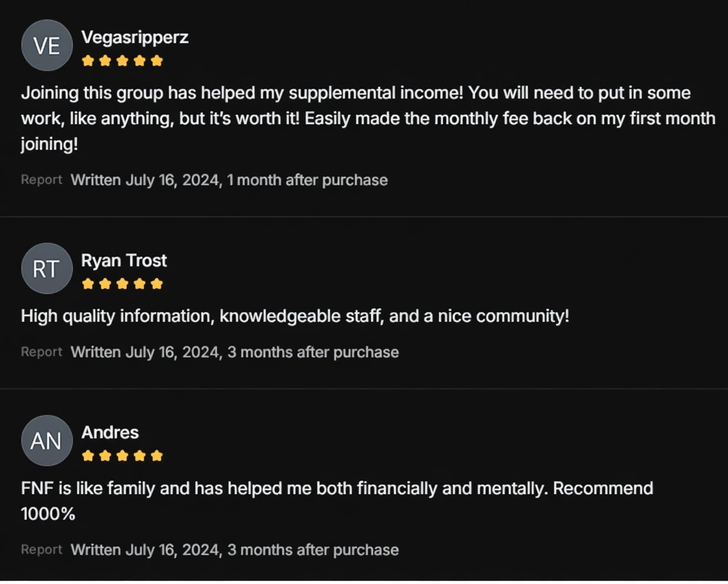The height and width of the screenshot is (584, 728).
Task: Click the 'High quality information' review text
Action: [x=295, y=316]
